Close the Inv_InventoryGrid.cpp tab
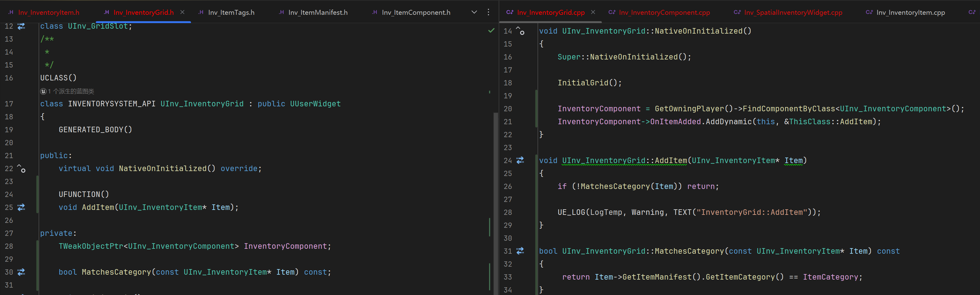The width and height of the screenshot is (980, 295). pos(593,12)
